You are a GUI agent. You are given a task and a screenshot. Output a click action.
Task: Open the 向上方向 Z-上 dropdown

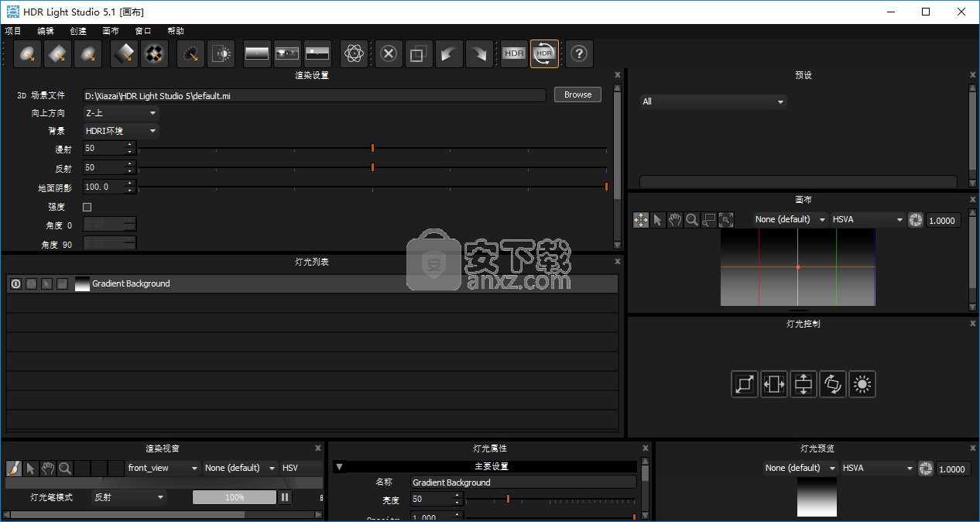[121, 113]
